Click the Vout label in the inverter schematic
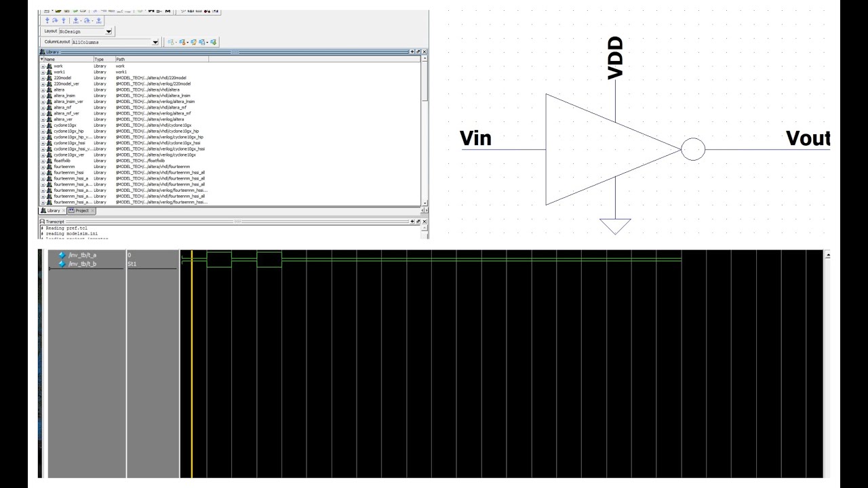 pyautogui.click(x=808, y=138)
